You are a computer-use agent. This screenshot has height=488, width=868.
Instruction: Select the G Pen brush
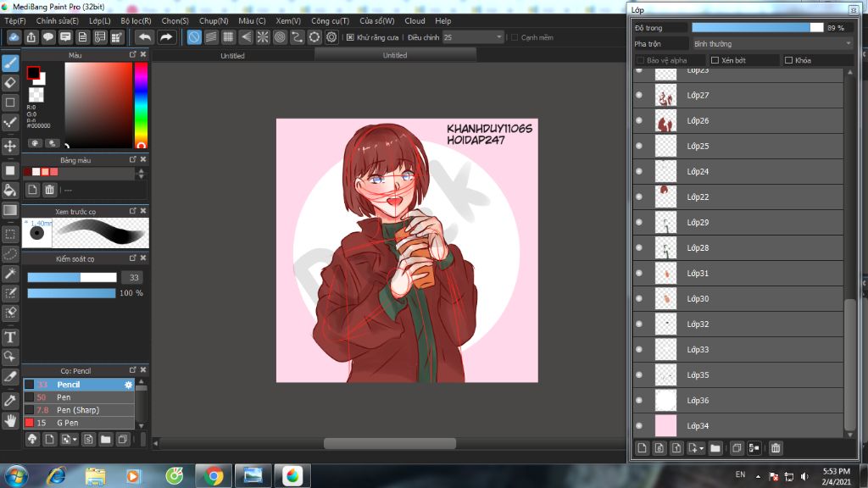tap(79, 423)
